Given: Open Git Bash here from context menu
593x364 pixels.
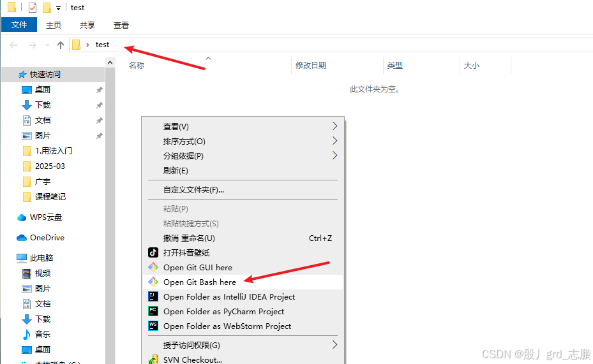Looking at the screenshot, I should coord(243,282).
